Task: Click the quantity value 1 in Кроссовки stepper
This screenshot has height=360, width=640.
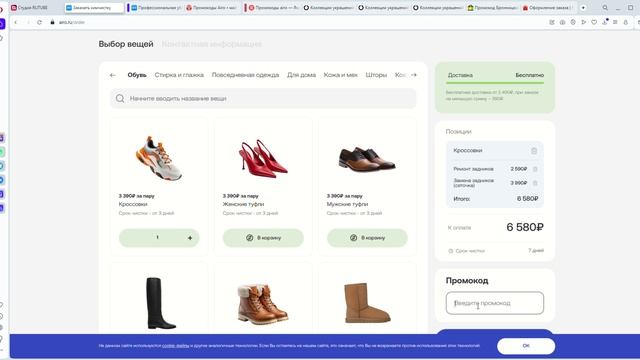Action: [x=158, y=238]
